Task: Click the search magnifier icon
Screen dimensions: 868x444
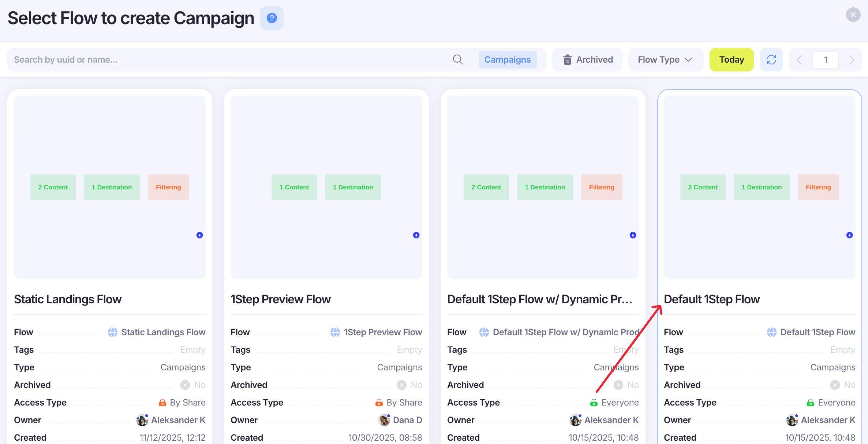Action: tap(458, 59)
